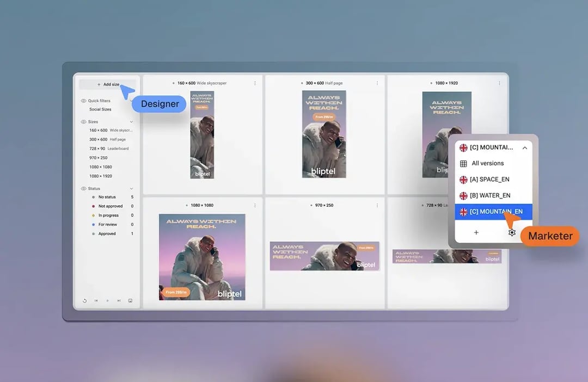Switch to the [A] SPACE_EN version
This screenshot has width=588, height=382.
[489, 179]
